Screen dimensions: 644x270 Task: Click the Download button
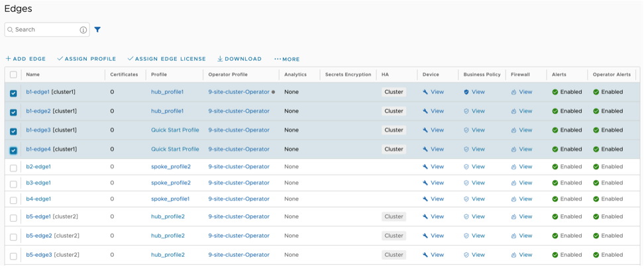pyautogui.click(x=239, y=59)
